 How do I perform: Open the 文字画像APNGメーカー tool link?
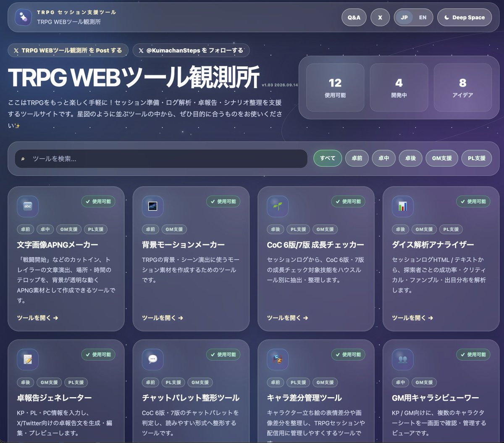[x=38, y=318]
